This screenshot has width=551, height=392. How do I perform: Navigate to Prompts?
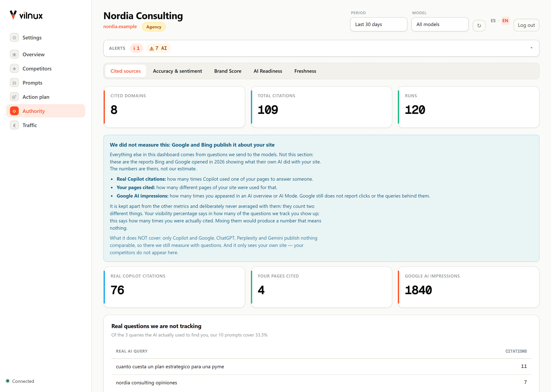pos(46,83)
